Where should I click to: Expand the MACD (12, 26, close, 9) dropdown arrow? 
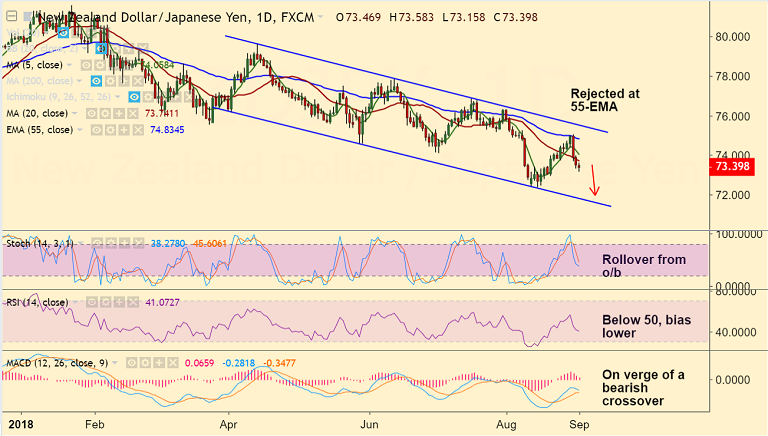point(115,363)
